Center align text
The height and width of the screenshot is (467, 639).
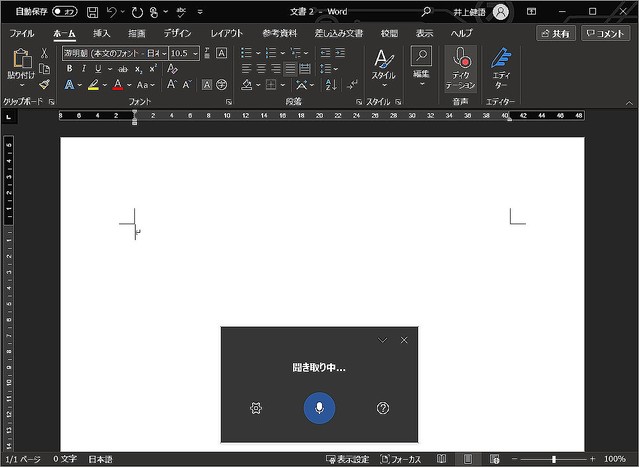(261, 68)
